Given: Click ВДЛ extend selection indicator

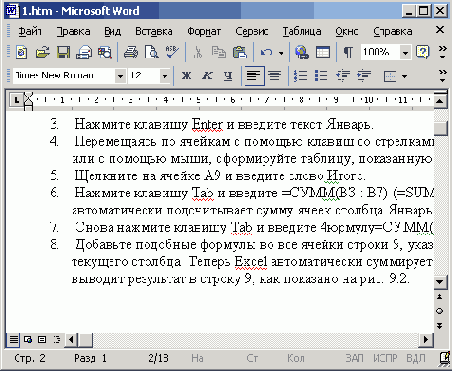Looking at the screenshot, I should (416, 358).
